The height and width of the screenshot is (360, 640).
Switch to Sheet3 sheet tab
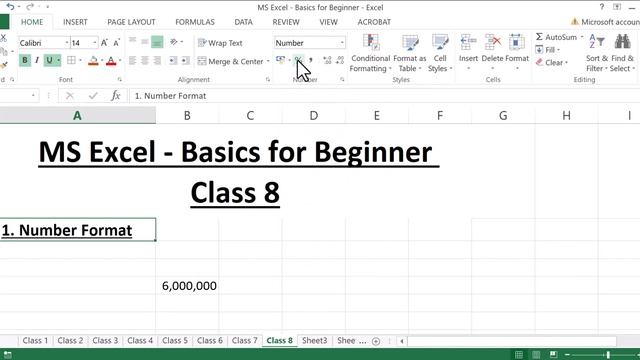[x=314, y=340]
